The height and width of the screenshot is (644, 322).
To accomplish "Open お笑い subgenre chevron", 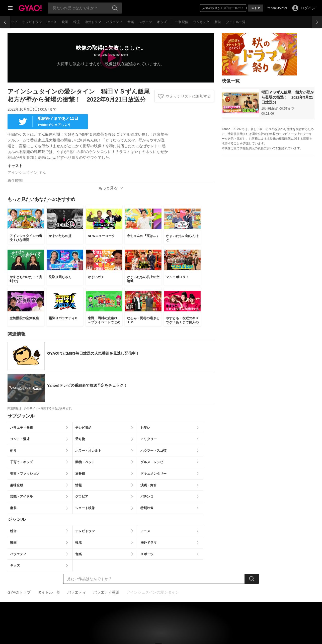I will pyautogui.click(x=198, y=428).
